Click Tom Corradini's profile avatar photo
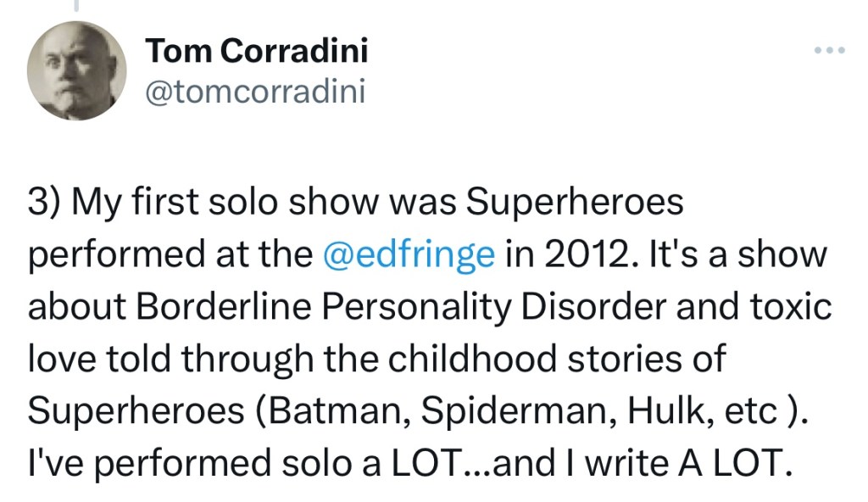 [77, 71]
